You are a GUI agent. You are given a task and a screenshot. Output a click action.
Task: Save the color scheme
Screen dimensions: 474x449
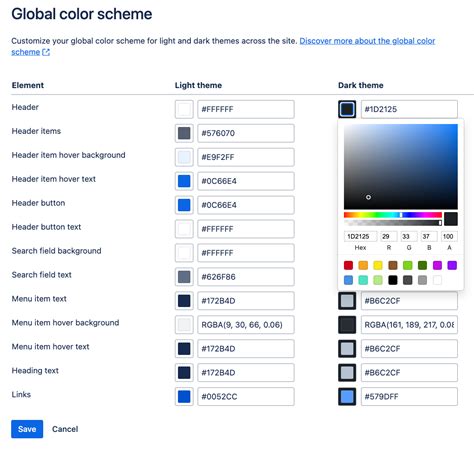coord(27,429)
